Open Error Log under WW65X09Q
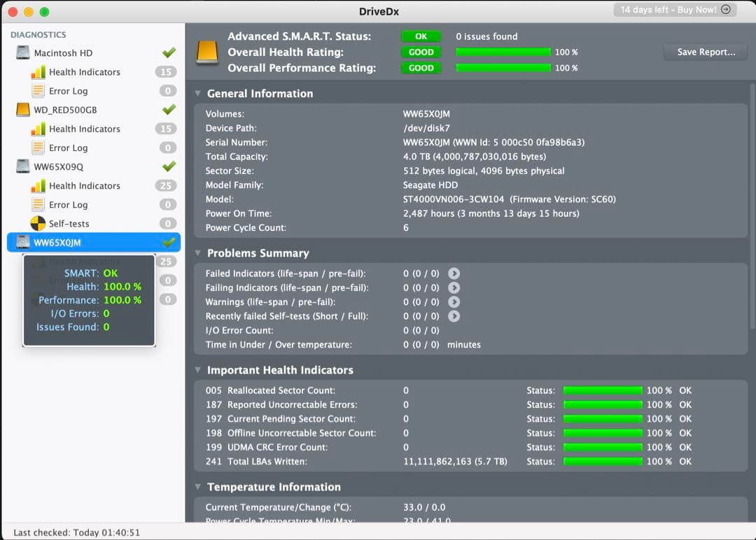This screenshot has height=540, width=756. tap(68, 205)
